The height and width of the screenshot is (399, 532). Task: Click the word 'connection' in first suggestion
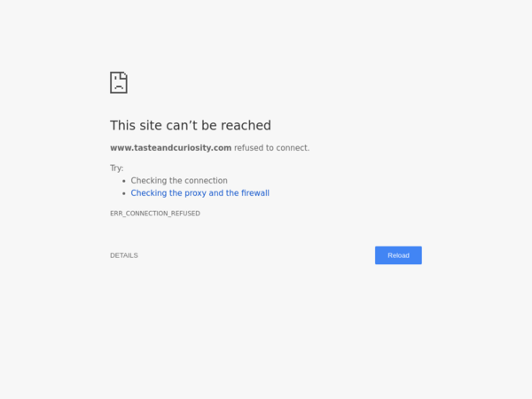(x=207, y=181)
